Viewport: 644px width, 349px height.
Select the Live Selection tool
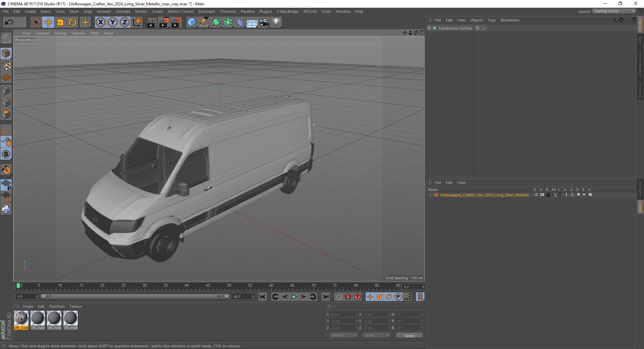coord(36,22)
